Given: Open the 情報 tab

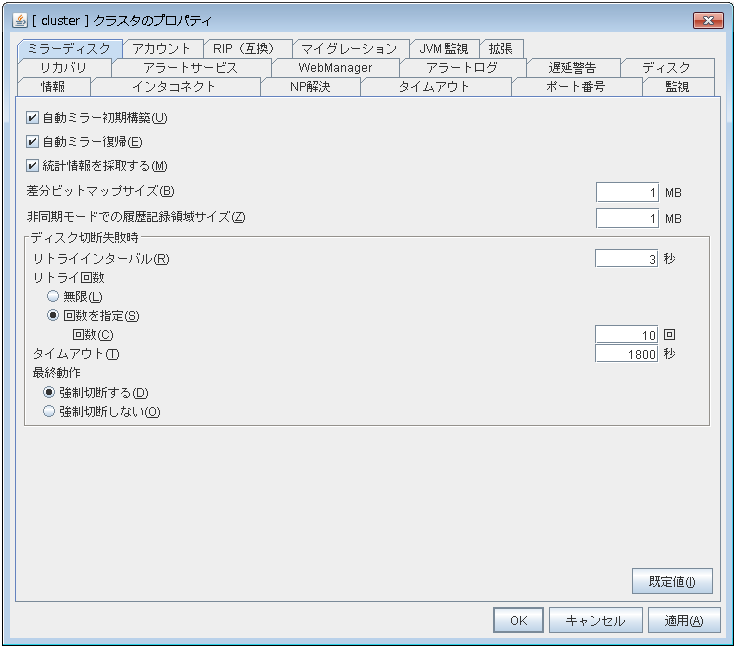Looking at the screenshot, I should [x=54, y=87].
